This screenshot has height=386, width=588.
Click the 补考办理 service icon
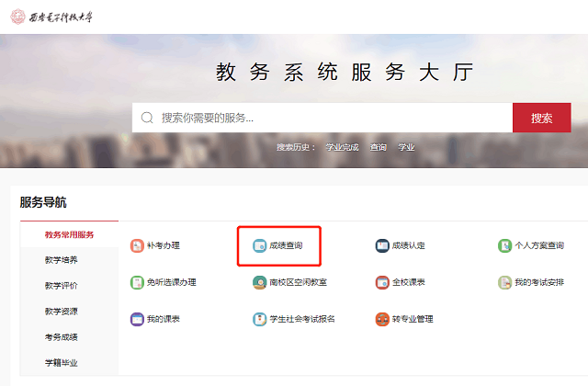[x=137, y=245]
